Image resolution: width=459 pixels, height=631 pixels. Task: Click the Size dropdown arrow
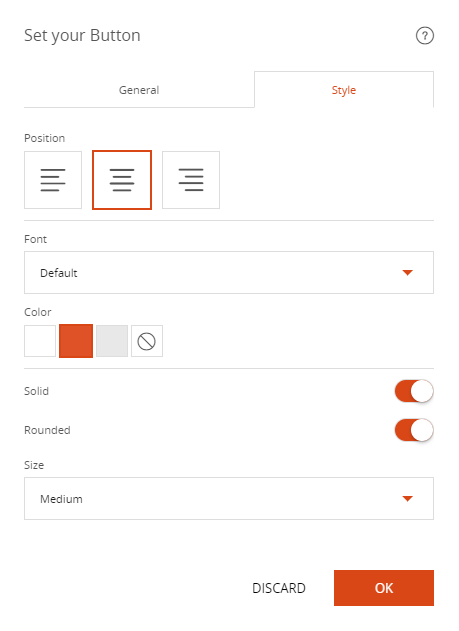pyautogui.click(x=408, y=499)
